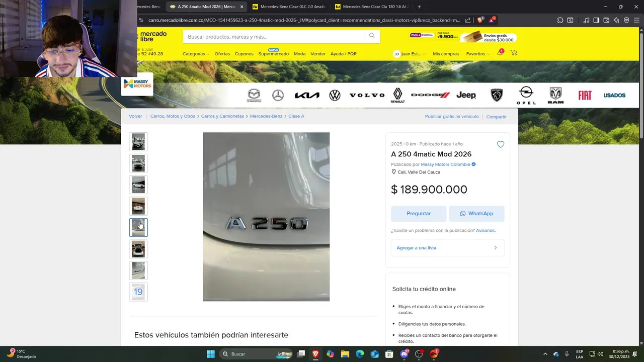Expand the Favoritos dropdown
This screenshot has width=644, height=362.
478,54
